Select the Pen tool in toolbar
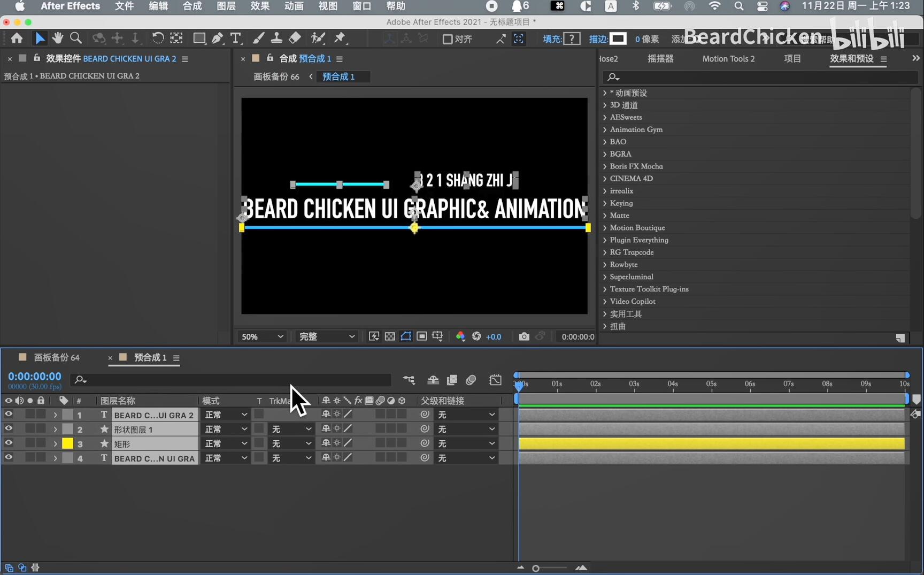The image size is (924, 575). [x=217, y=38]
